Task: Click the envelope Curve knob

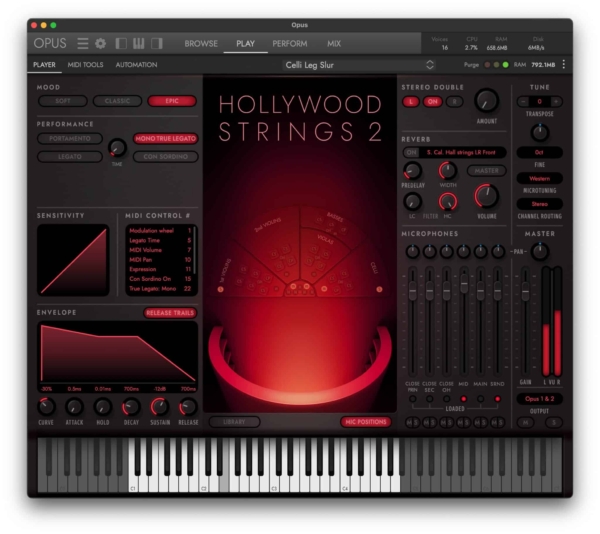Action: (46, 407)
